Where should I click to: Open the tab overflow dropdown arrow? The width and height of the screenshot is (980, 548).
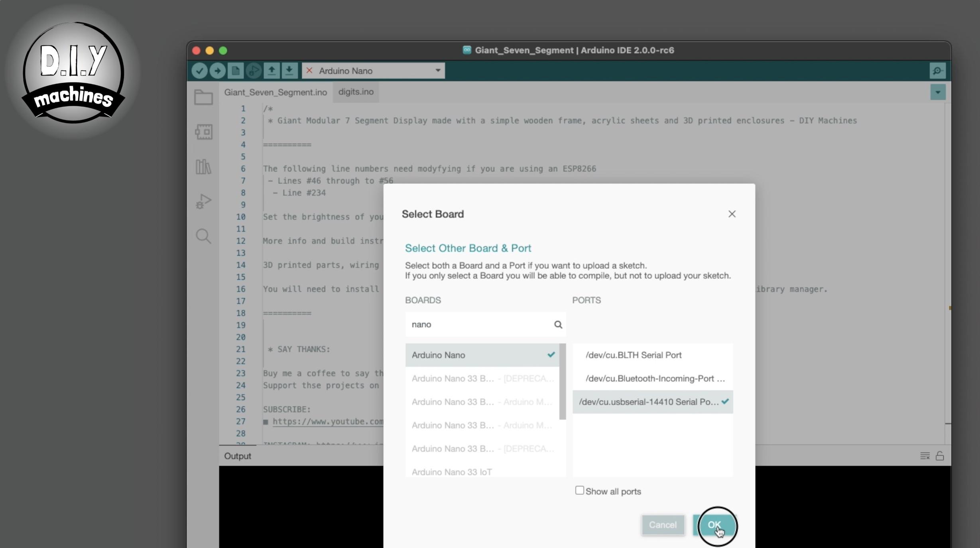938,93
